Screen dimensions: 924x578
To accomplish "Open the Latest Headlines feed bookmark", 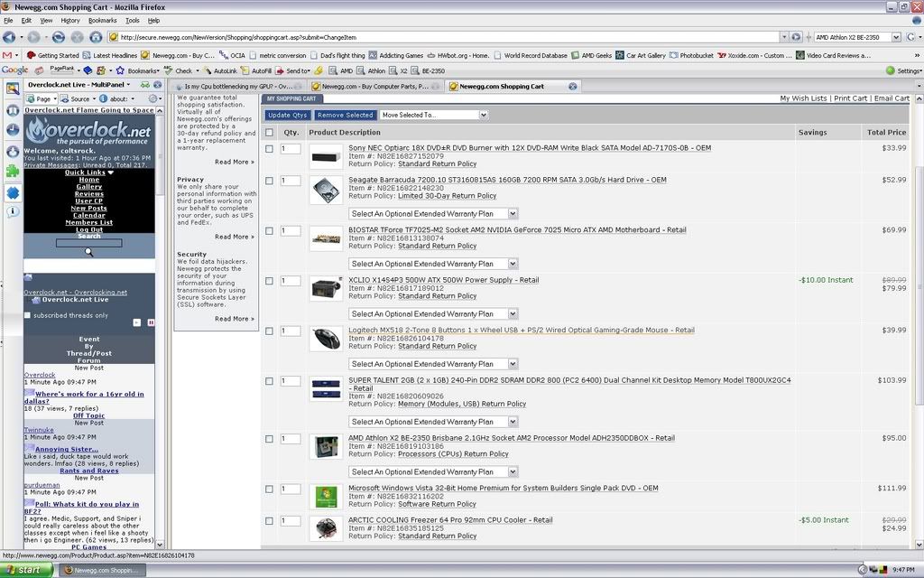I will (109, 55).
